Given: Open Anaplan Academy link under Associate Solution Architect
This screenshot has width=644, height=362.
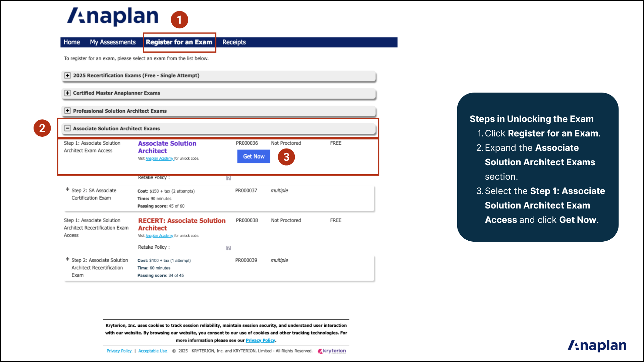Looking at the screenshot, I should [159, 159].
